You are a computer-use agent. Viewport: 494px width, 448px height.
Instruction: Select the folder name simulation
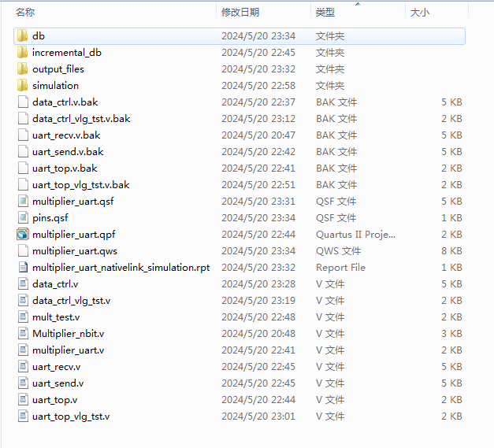[55, 86]
